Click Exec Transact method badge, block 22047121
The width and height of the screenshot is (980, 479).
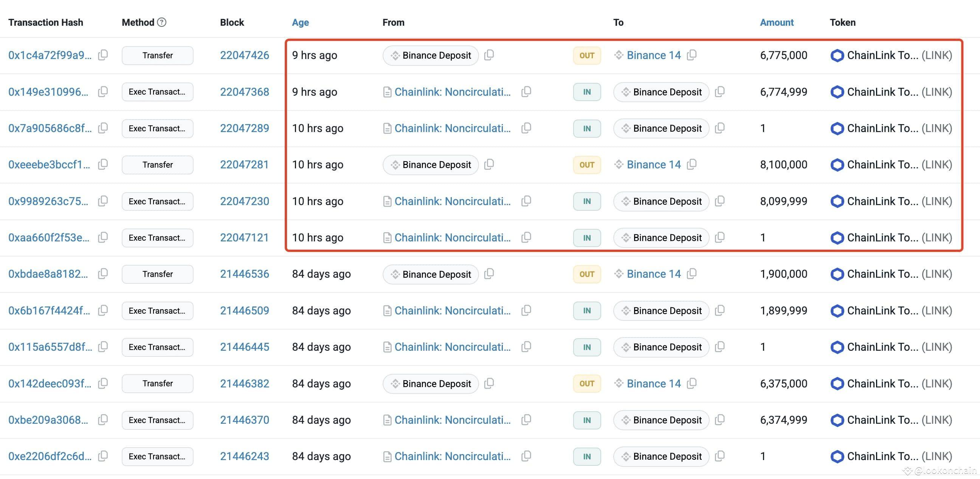(158, 238)
